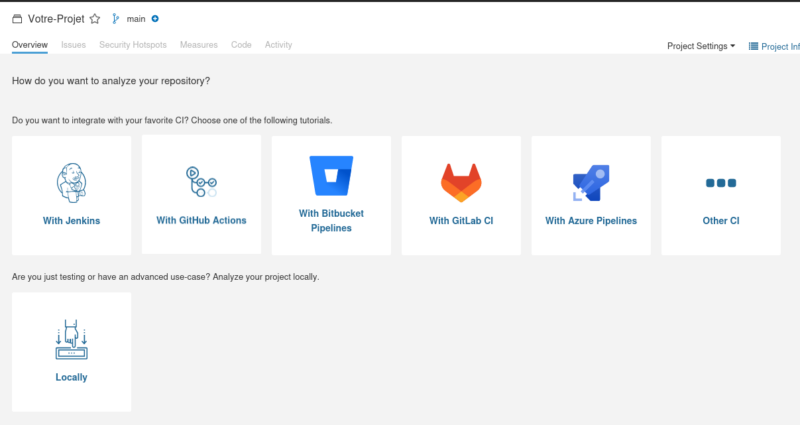Viewport: 800px width, 425px height.
Task: Favorite the Votre-Projet project with star
Action: tap(95, 19)
